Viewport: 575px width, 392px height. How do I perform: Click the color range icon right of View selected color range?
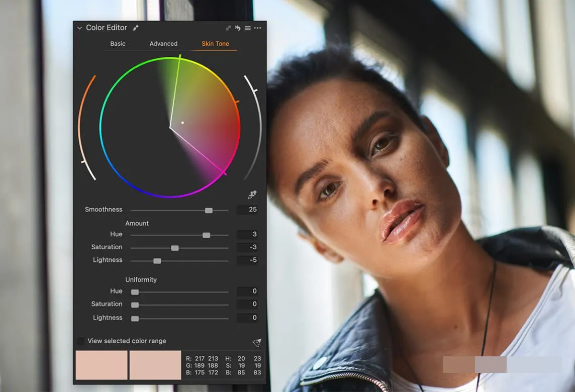coord(257,342)
